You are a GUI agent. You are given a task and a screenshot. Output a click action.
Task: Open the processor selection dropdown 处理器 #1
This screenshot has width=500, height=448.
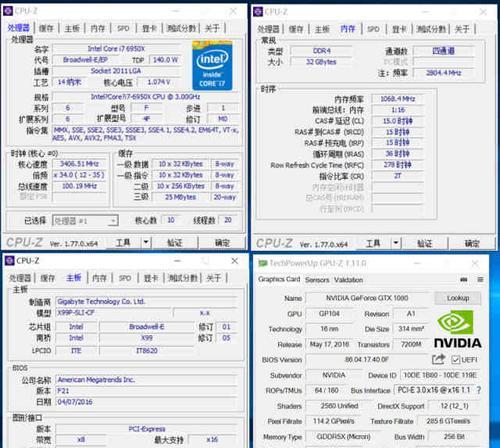coord(85,221)
